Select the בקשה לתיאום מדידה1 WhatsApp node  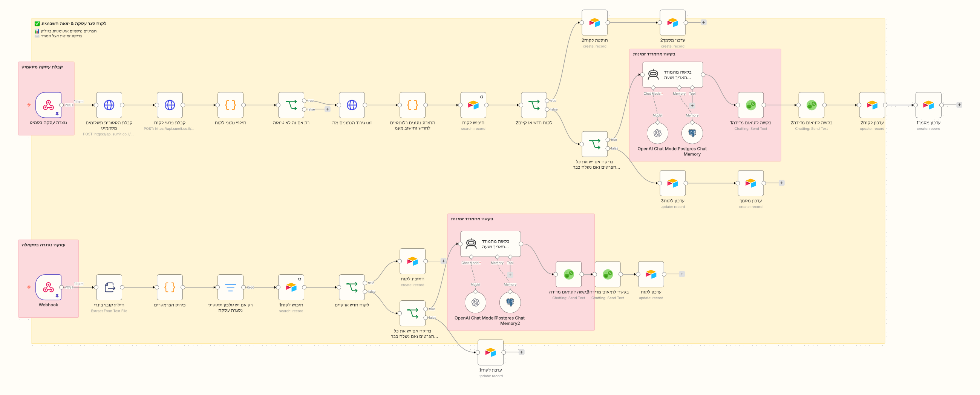pyautogui.click(x=750, y=105)
